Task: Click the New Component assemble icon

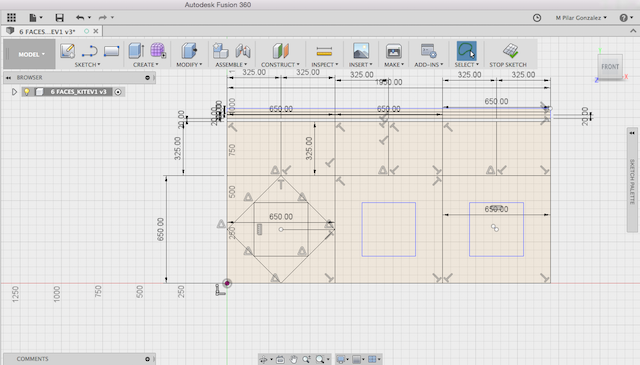Action: 220,51
